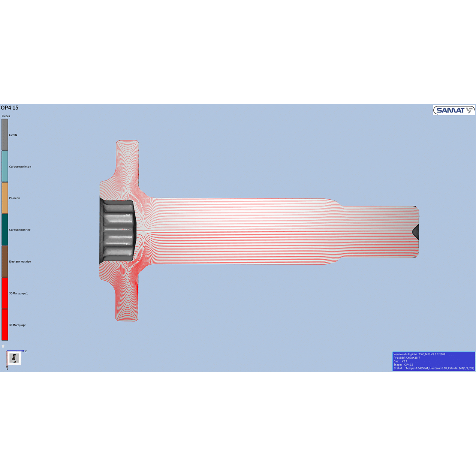Screen dimensions: 476x476
Task: Select the brown Ejecteur matrice swatch
Action: coord(5,262)
